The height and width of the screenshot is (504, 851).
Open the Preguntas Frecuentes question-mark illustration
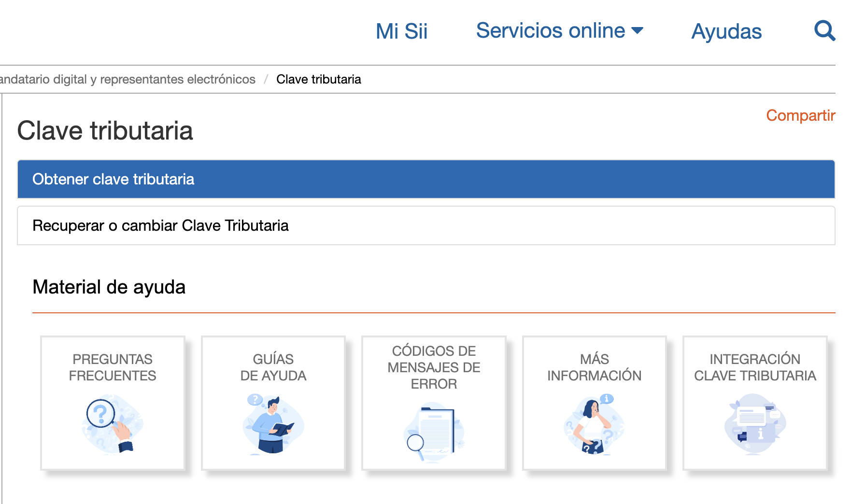coord(113,424)
